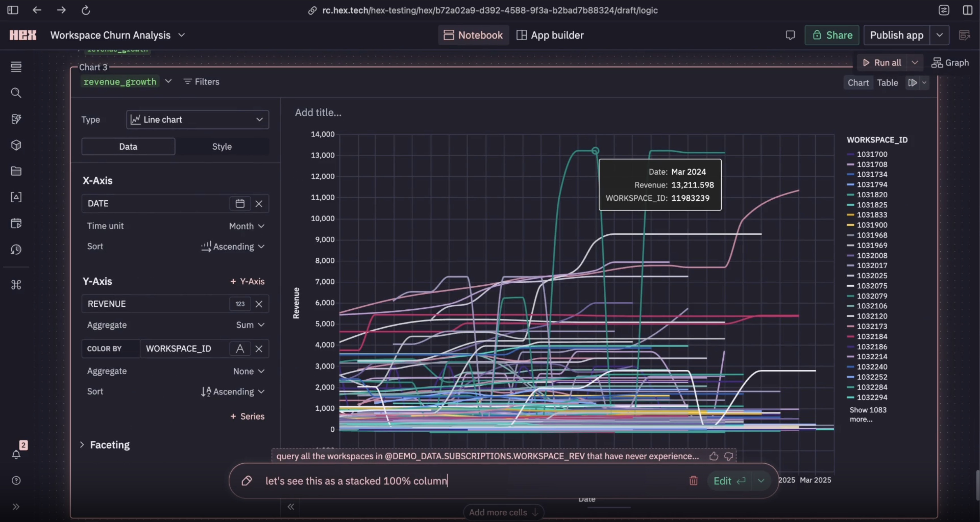Change Aggregate from Sum
This screenshot has height=522, width=980.
tap(250, 325)
